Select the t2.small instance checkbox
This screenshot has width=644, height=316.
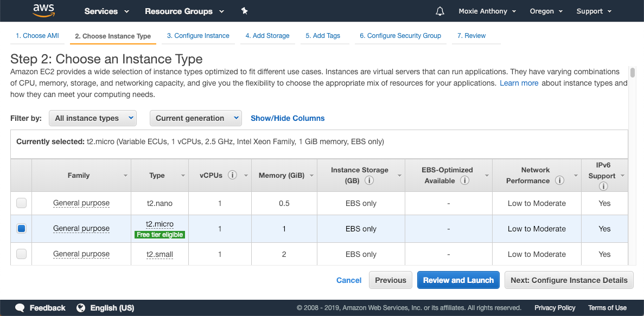pyautogui.click(x=21, y=254)
